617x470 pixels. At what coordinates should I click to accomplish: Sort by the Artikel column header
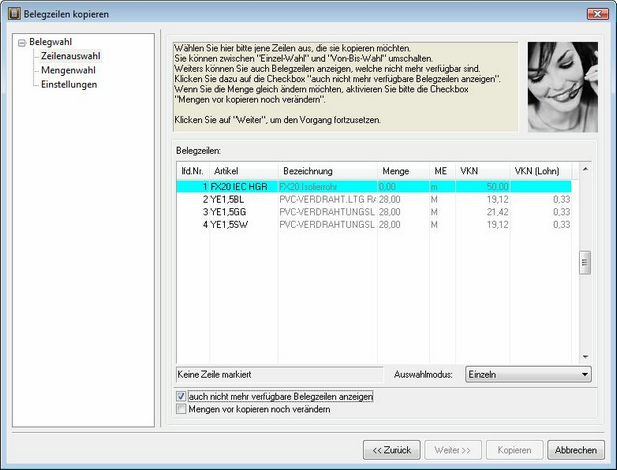(243, 171)
